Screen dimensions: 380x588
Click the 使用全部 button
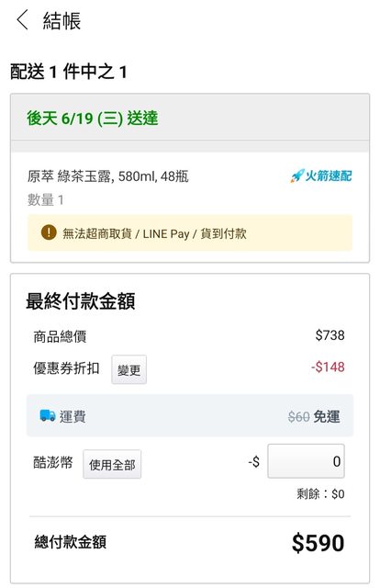[x=112, y=464]
